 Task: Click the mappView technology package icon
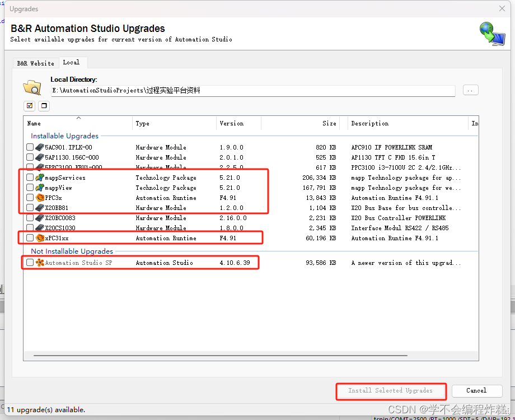(40, 188)
